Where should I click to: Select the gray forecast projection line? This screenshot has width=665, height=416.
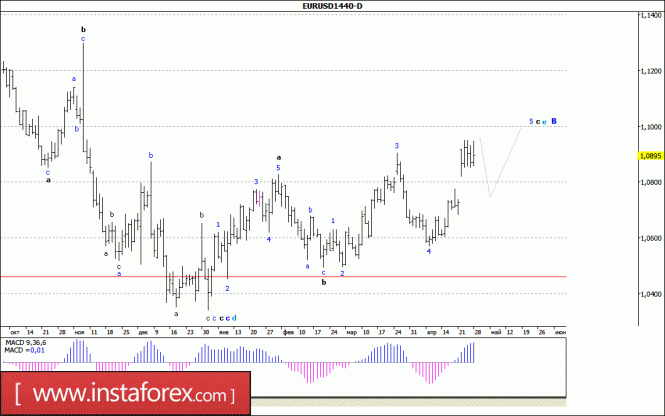tap(500, 166)
